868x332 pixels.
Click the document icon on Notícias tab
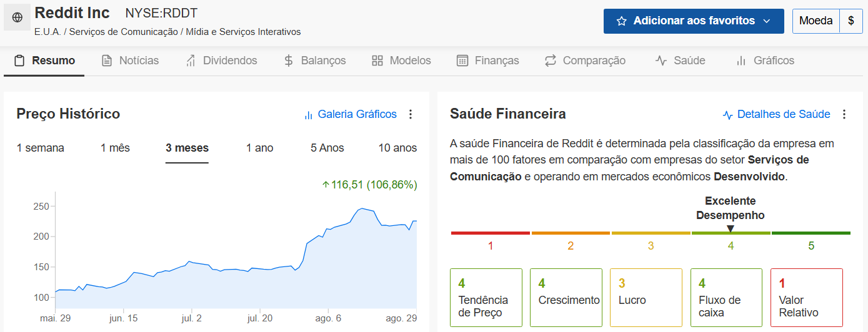click(x=107, y=61)
